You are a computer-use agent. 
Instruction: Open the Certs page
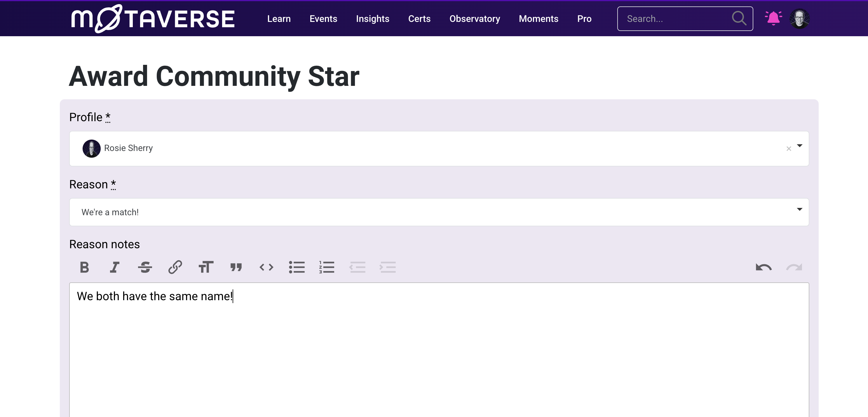pyautogui.click(x=419, y=18)
